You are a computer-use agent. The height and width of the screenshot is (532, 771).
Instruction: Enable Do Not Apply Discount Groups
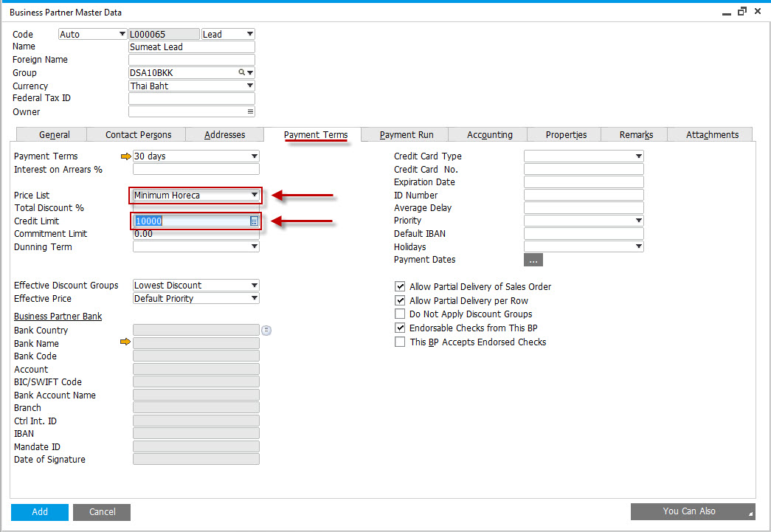(x=400, y=314)
